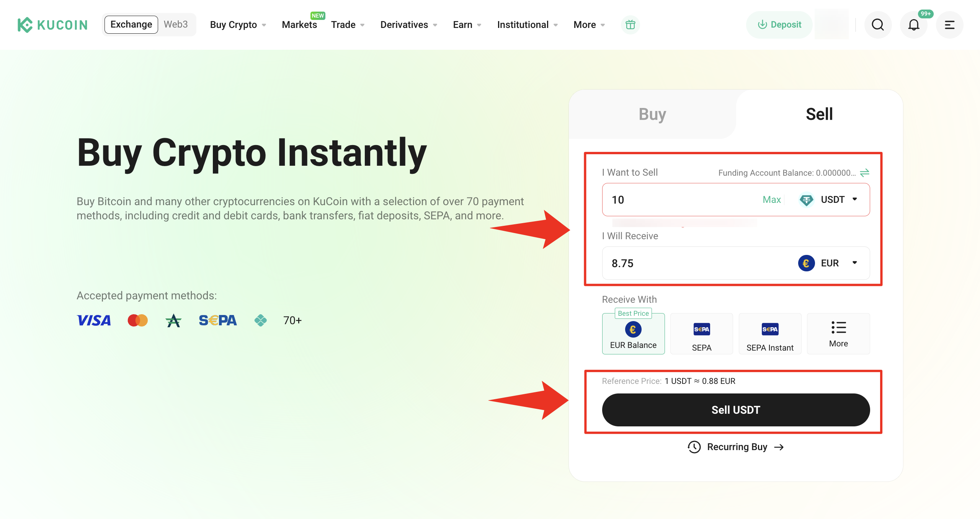The image size is (980, 519).
Task: Click Max to sell full balance
Action: point(771,200)
